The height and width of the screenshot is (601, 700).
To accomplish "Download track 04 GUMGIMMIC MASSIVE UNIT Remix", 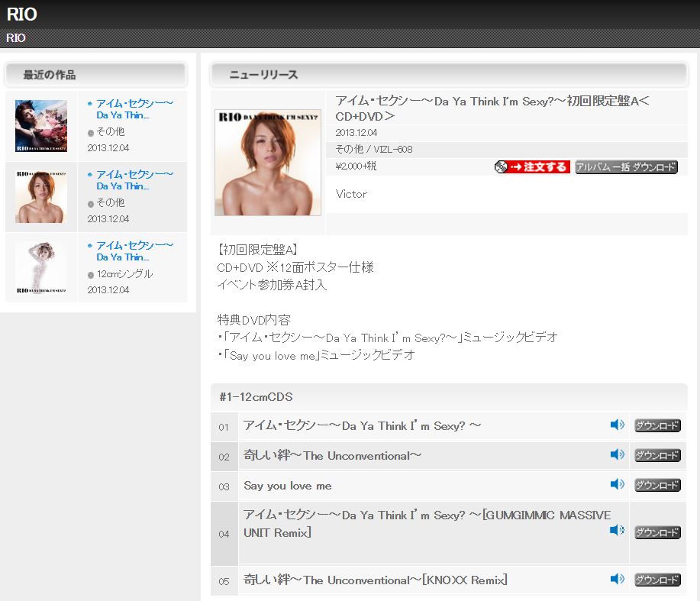I will tap(657, 532).
